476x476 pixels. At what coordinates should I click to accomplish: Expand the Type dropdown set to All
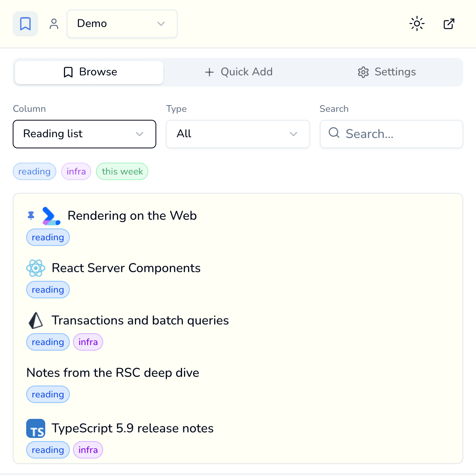pyautogui.click(x=238, y=134)
